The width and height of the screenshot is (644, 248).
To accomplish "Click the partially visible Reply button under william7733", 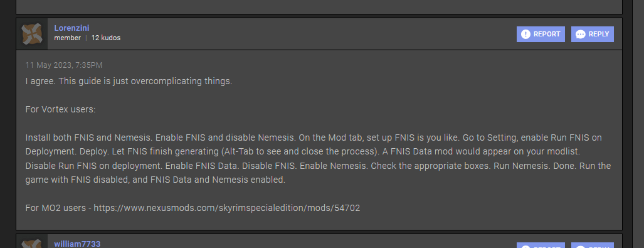I will pyautogui.click(x=592, y=245).
